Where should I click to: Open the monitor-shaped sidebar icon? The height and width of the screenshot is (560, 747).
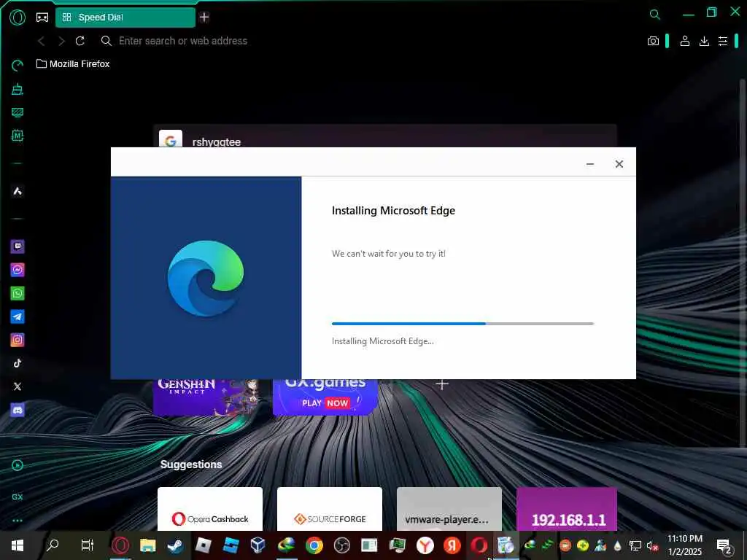(18, 112)
